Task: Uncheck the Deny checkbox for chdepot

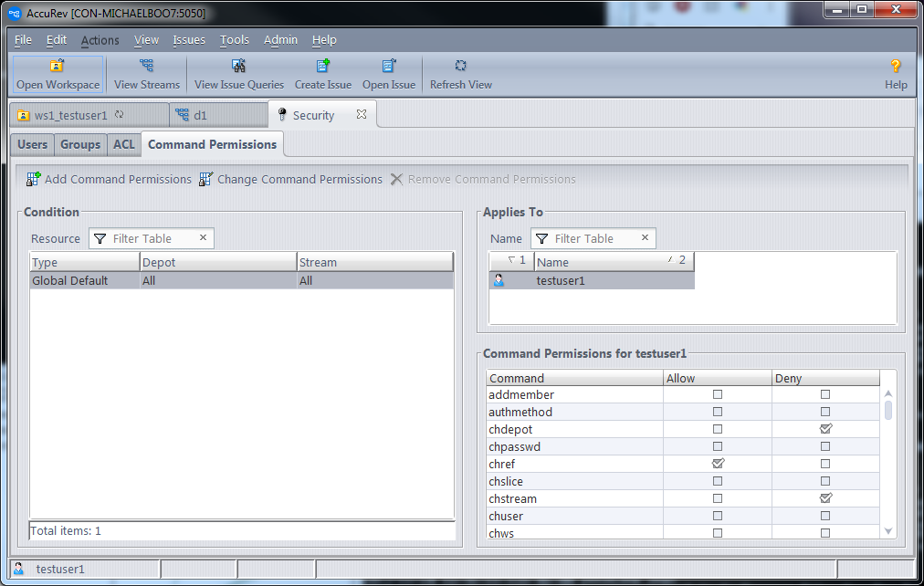Action: (x=825, y=429)
